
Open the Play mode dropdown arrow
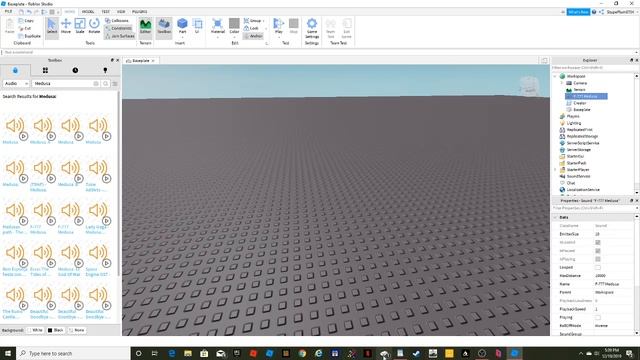[x=279, y=37]
